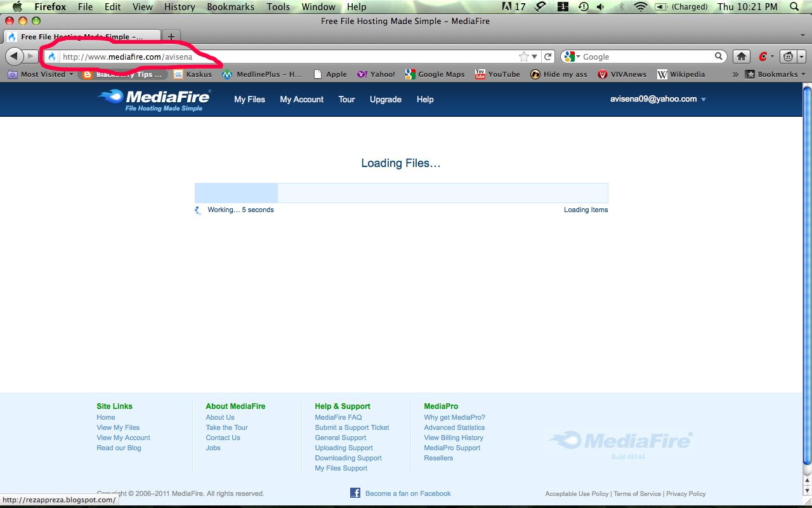Open Greasemonkey dropdown arrow
Image resolution: width=812 pixels, height=508 pixels.
[x=801, y=57]
